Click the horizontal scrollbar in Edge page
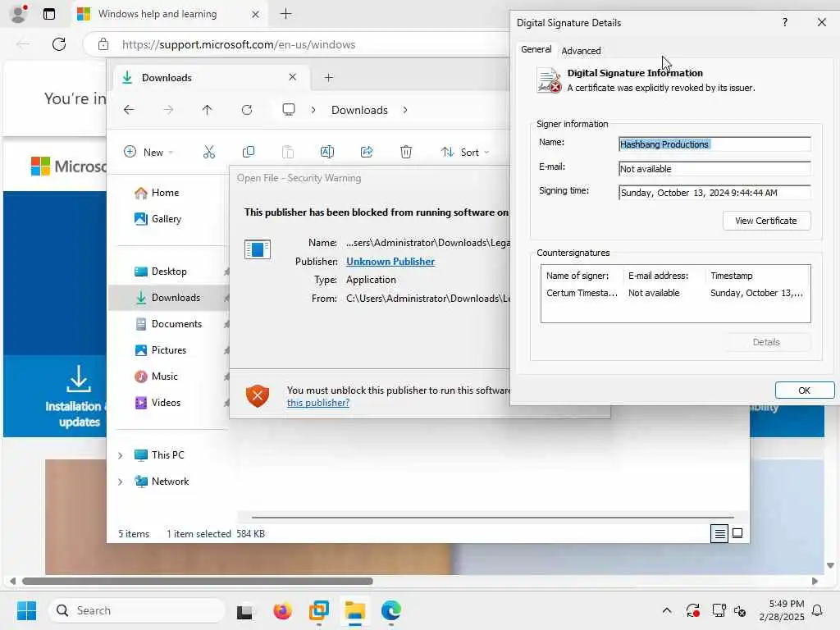 point(197,582)
